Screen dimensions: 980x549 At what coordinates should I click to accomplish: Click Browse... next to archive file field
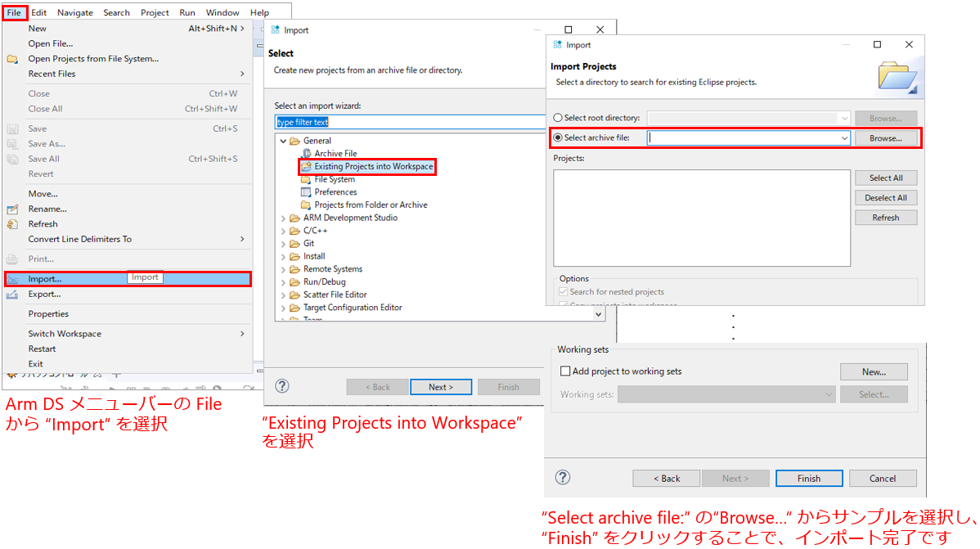coord(885,139)
